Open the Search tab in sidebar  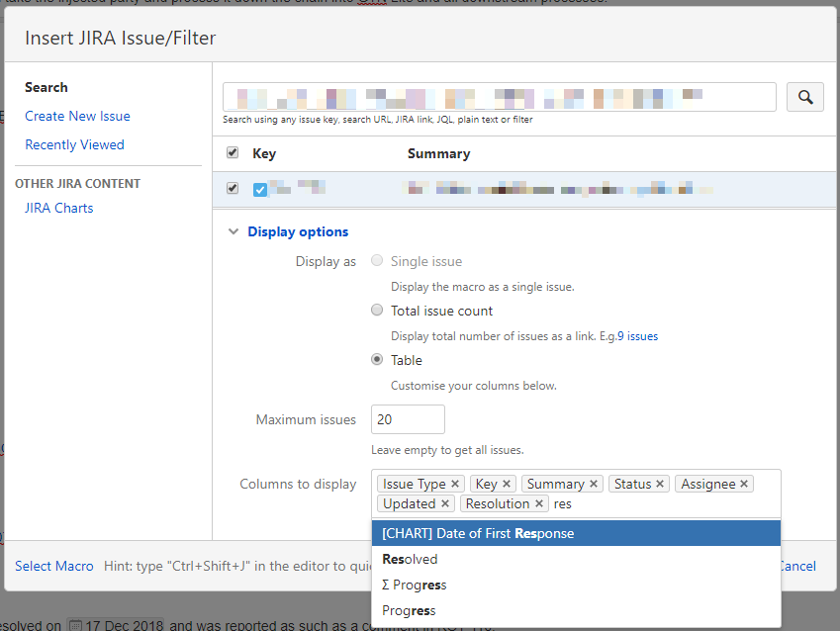(47, 87)
